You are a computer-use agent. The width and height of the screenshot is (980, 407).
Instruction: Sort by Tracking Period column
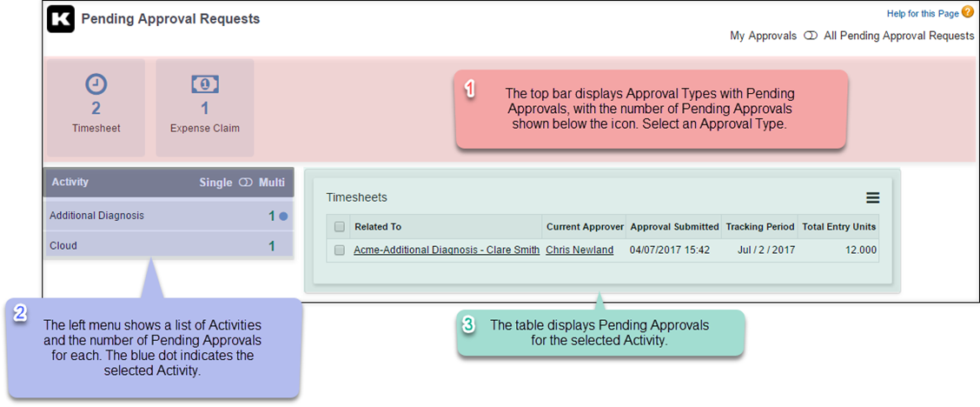click(x=759, y=227)
